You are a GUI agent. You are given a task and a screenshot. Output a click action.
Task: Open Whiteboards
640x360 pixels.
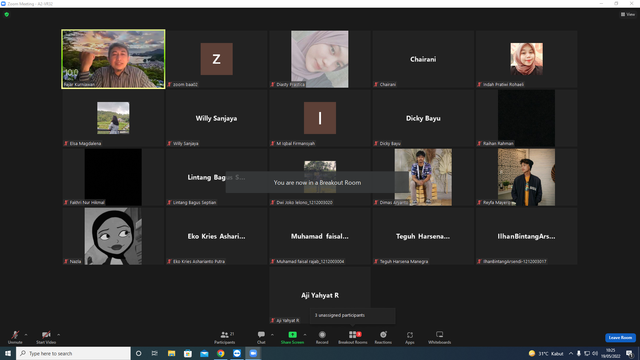coord(440,337)
